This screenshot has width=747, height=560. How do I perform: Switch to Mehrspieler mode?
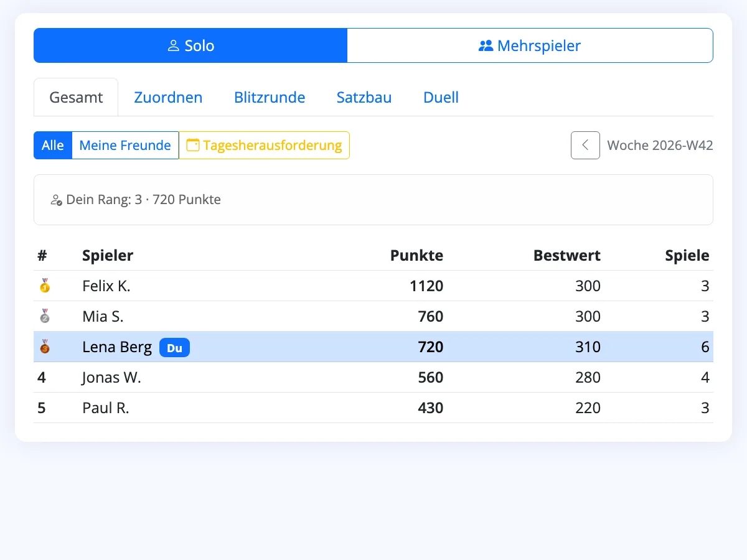pos(530,45)
